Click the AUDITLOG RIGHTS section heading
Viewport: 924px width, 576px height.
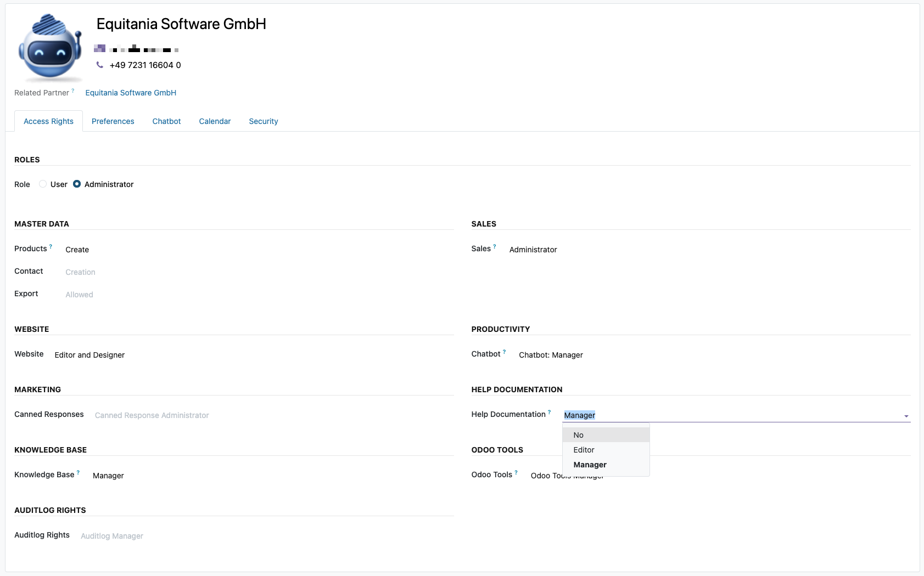point(50,510)
